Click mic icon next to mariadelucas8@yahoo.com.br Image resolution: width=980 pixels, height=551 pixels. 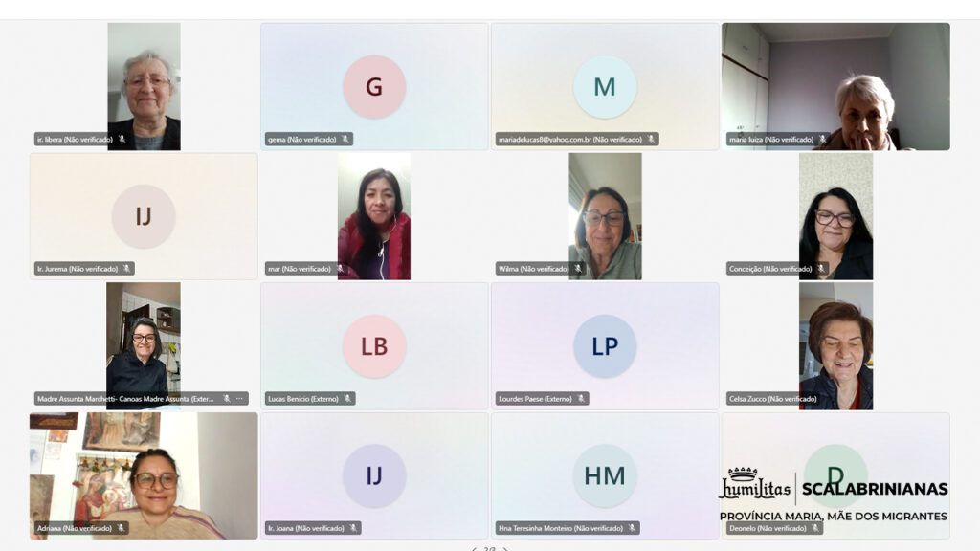[x=651, y=140]
